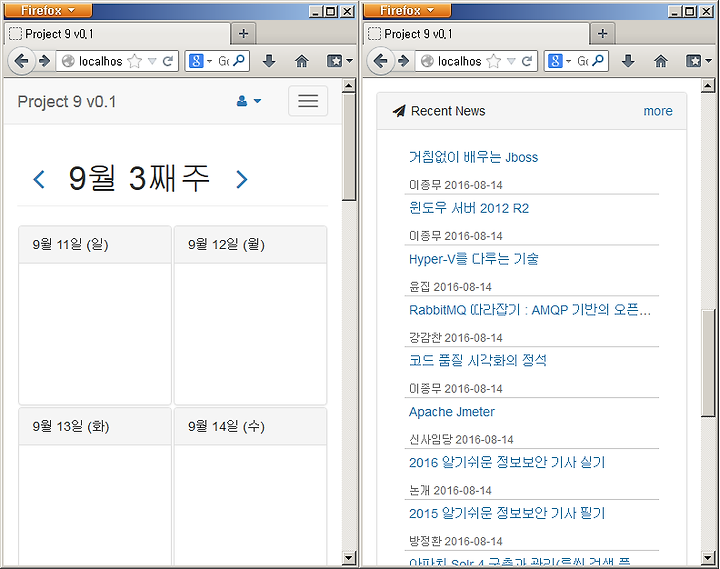The height and width of the screenshot is (569, 720).
Task: Open bookmarks menu button in right Firefox window
Action: click(698, 61)
